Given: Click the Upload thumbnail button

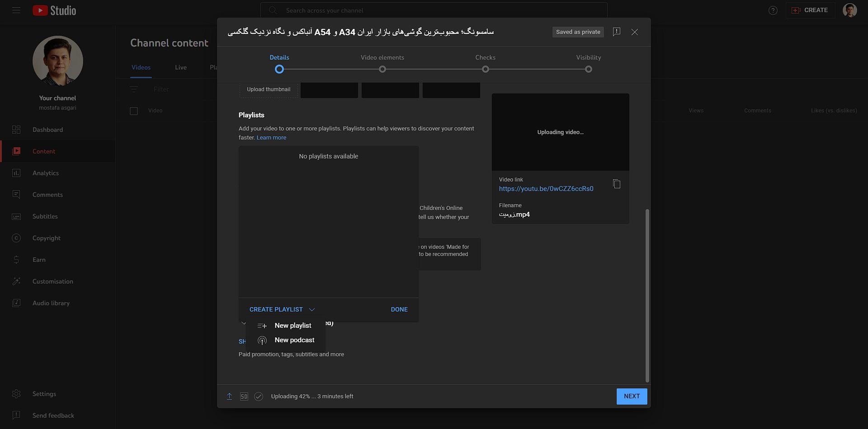Looking at the screenshot, I should [269, 89].
